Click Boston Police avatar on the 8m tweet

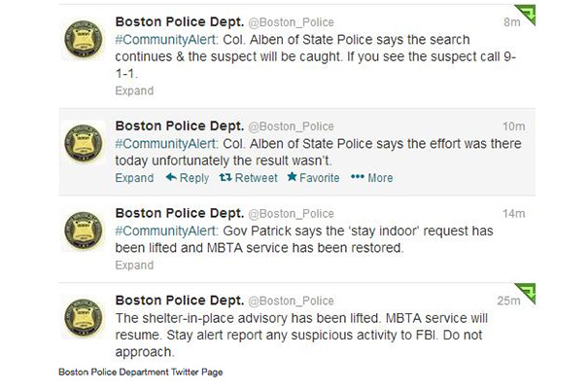(x=84, y=39)
